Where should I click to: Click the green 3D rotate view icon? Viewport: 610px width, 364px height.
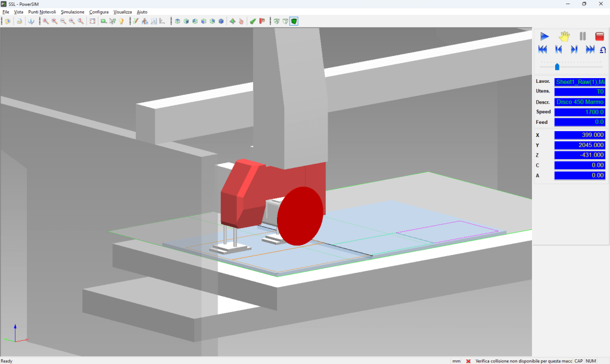[x=232, y=21]
